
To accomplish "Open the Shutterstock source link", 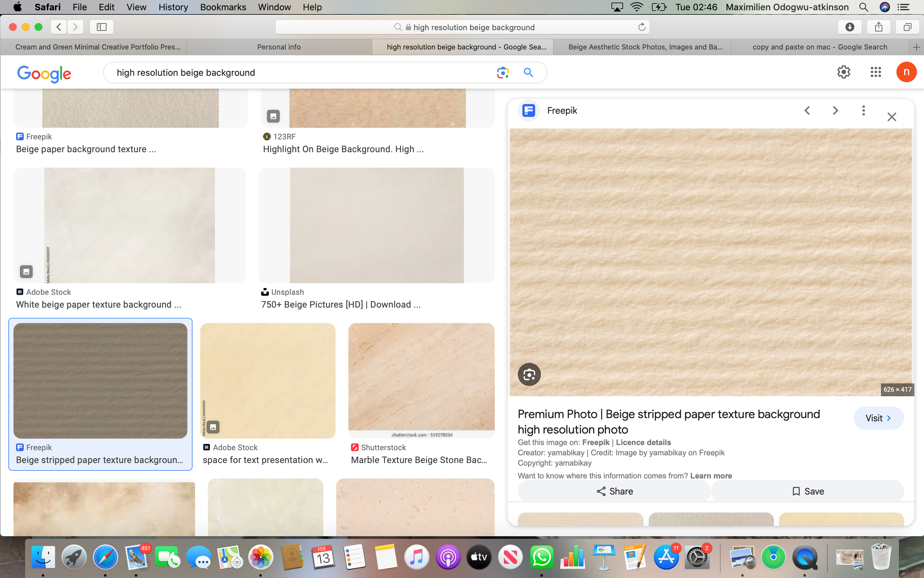I will point(379,447).
